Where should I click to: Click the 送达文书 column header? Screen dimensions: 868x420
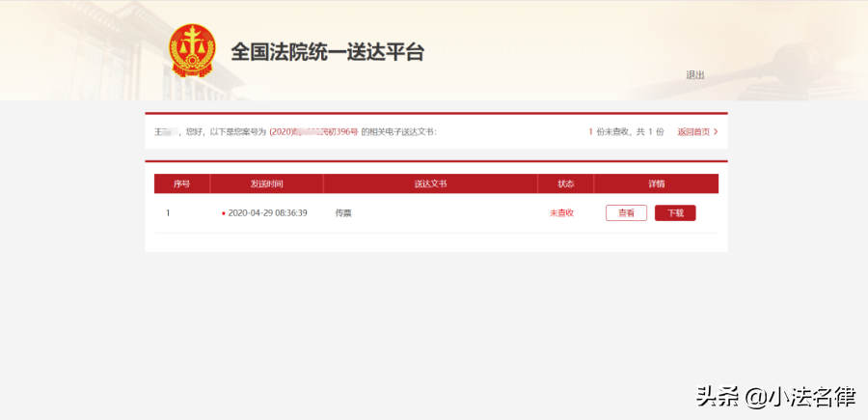pyautogui.click(x=430, y=184)
